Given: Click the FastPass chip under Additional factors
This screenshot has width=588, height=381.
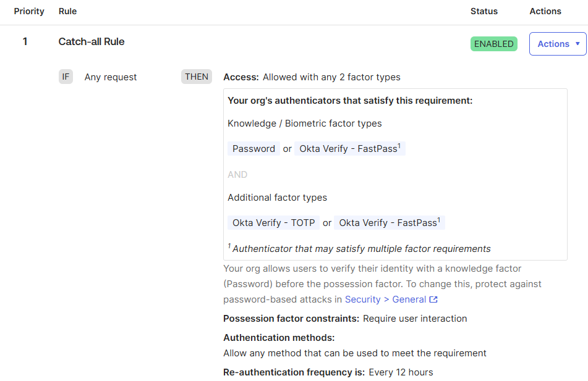Looking at the screenshot, I should (390, 222).
